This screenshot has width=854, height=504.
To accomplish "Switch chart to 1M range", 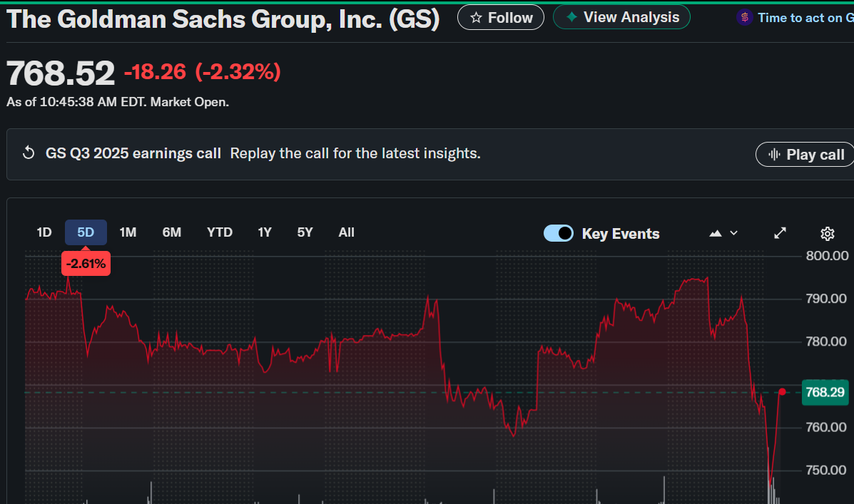I will pos(128,232).
